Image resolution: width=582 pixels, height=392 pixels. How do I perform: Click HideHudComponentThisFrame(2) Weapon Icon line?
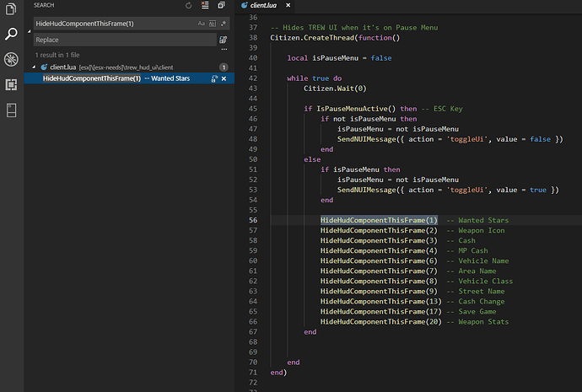point(412,230)
